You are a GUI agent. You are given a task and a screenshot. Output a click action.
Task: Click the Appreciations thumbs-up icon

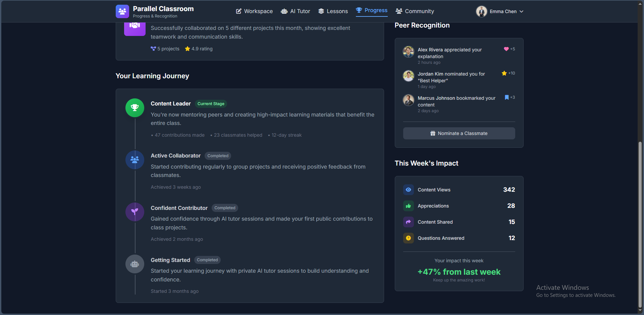point(408,206)
